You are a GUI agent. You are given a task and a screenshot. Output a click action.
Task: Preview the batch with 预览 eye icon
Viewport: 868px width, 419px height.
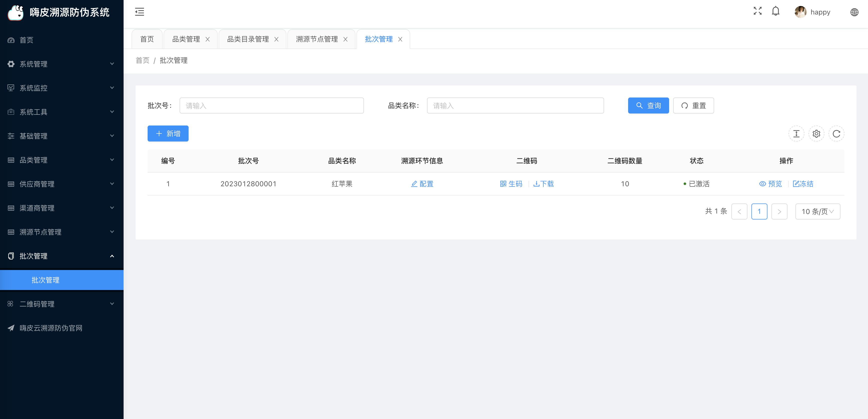click(x=770, y=184)
